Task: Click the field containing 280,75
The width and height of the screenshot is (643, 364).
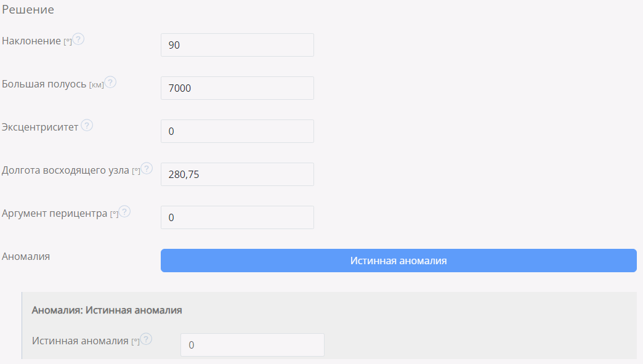Action: pos(237,174)
